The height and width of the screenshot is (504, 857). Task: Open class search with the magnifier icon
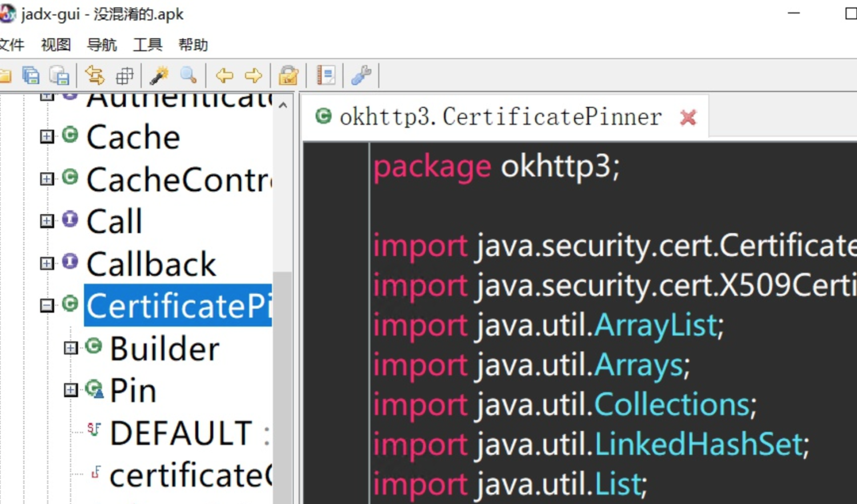[x=189, y=75]
